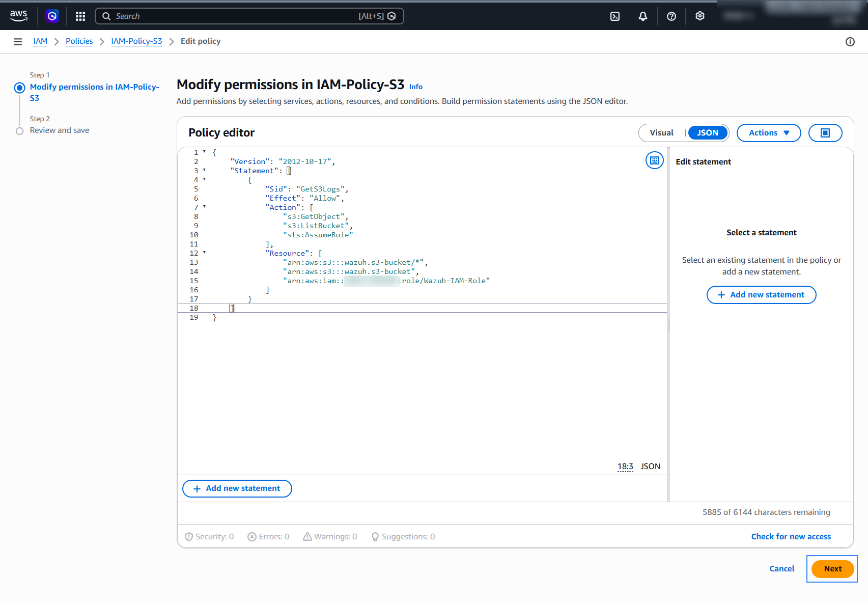Click the 18:3 cursor position indicator
This screenshot has height=604, width=868.
(x=625, y=466)
